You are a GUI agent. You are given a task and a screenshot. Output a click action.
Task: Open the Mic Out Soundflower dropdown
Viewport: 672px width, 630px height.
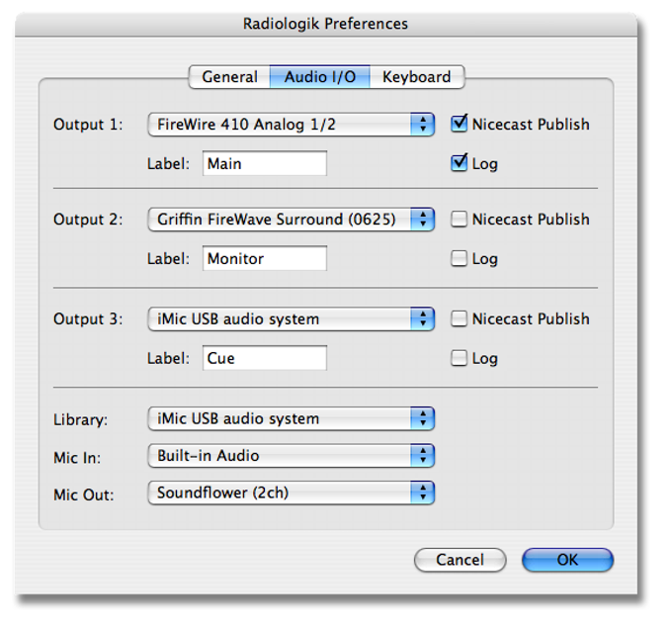point(291,493)
